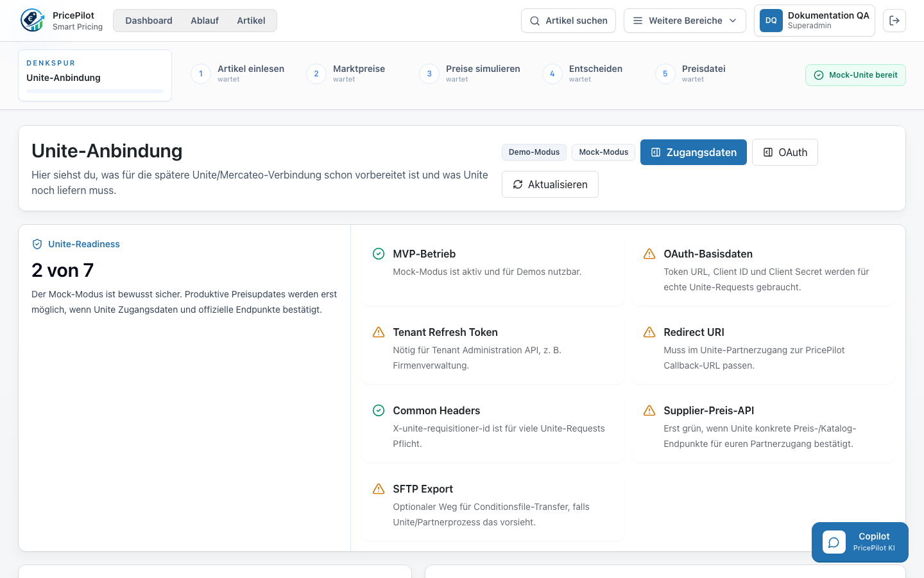Click the warning icon for OAuth-Basisdaten
924x578 pixels.
pyautogui.click(x=649, y=254)
